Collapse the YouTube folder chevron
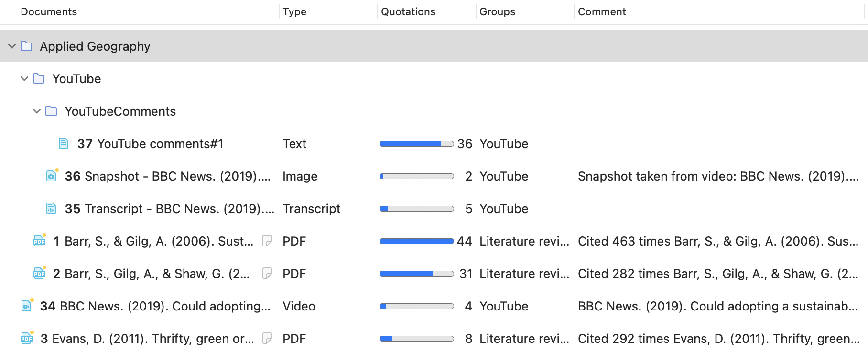This screenshot has height=363, width=868. (24, 79)
